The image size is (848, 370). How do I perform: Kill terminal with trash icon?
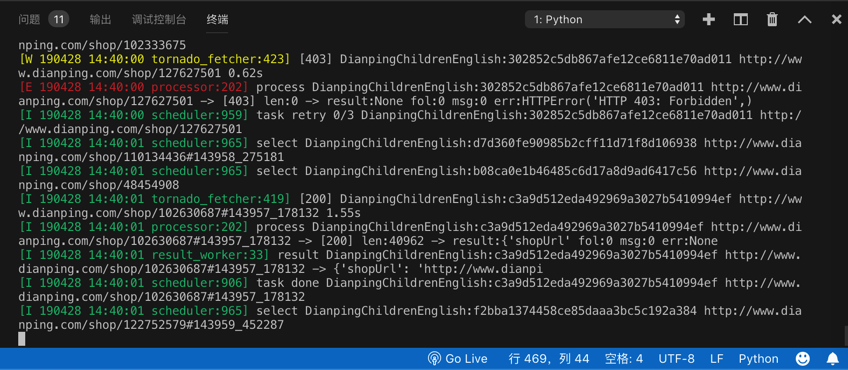pos(772,19)
